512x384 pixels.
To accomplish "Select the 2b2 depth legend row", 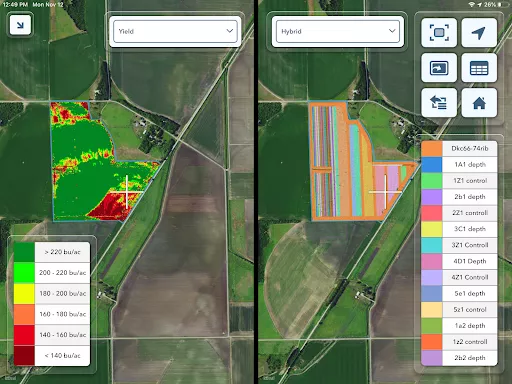I will point(459,358).
